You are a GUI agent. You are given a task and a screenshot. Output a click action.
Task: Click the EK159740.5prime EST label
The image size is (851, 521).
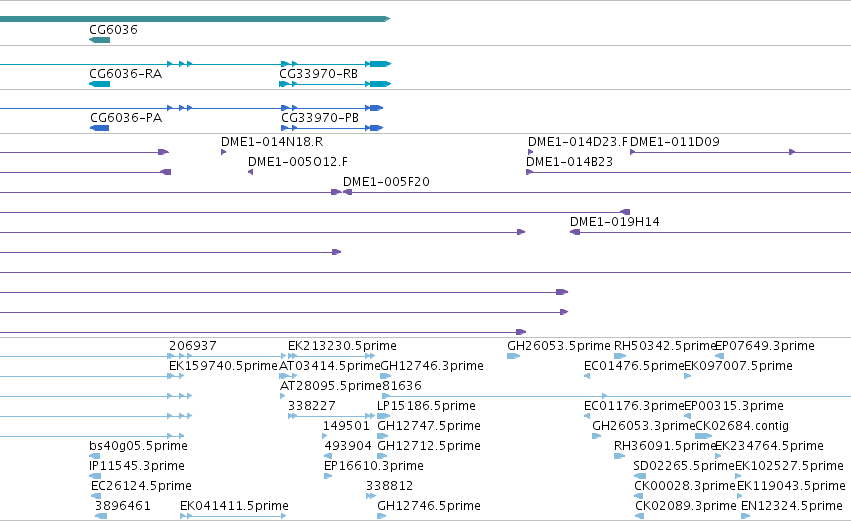click(223, 366)
